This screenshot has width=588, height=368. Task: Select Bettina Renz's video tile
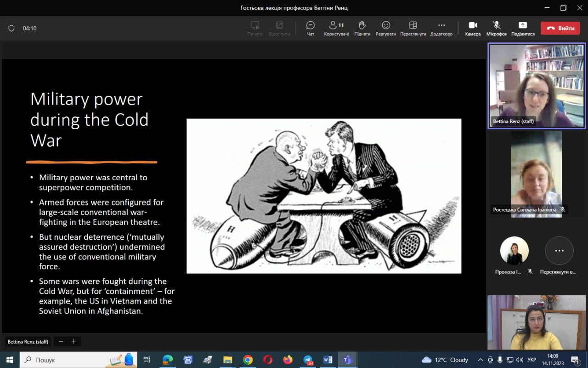coord(537,86)
